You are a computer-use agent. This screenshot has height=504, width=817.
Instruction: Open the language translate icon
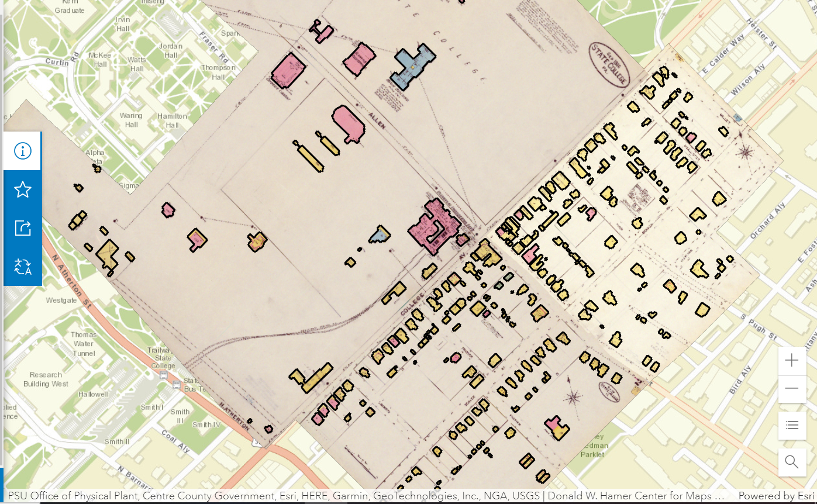(22, 267)
